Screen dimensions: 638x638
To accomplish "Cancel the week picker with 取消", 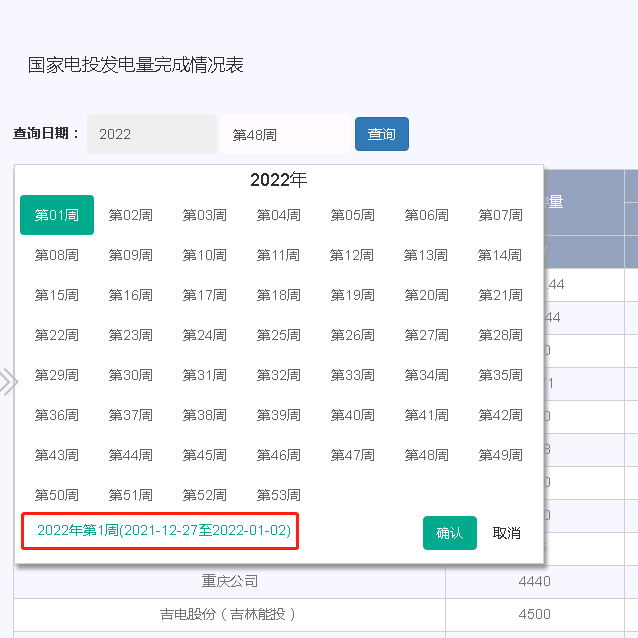I will (x=507, y=533).
